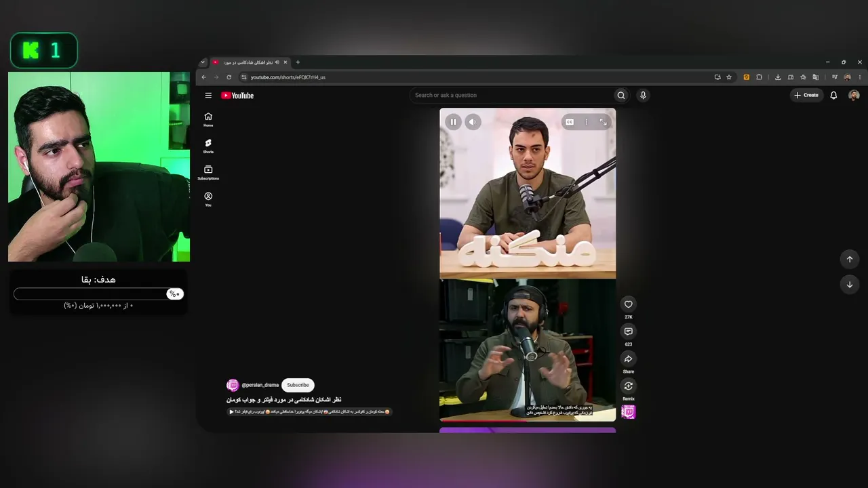Go to the next Short
This screenshot has width=868, height=488.
tap(850, 285)
